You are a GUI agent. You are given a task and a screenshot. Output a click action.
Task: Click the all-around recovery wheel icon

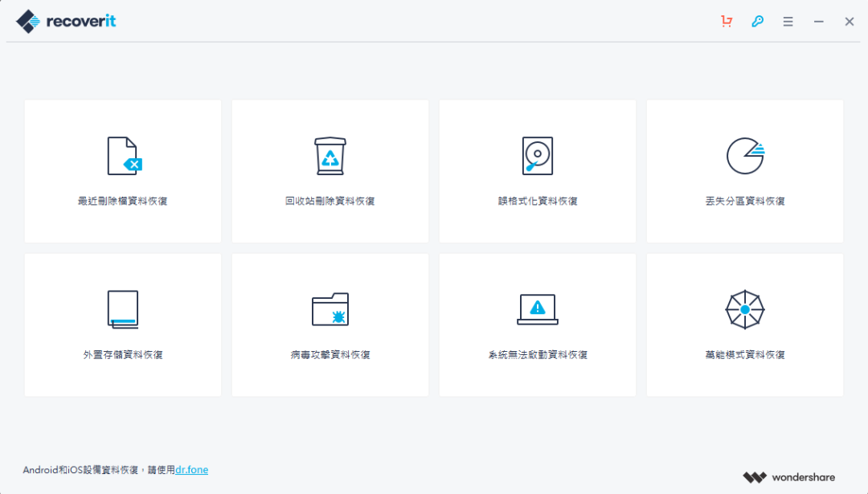pos(745,309)
